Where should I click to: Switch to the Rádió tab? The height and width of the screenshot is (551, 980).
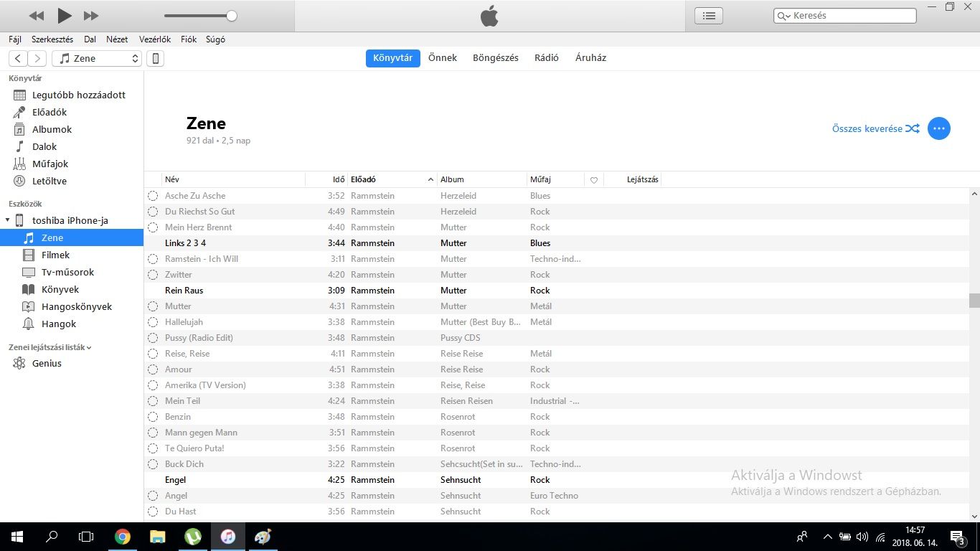(x=547, y=58)
